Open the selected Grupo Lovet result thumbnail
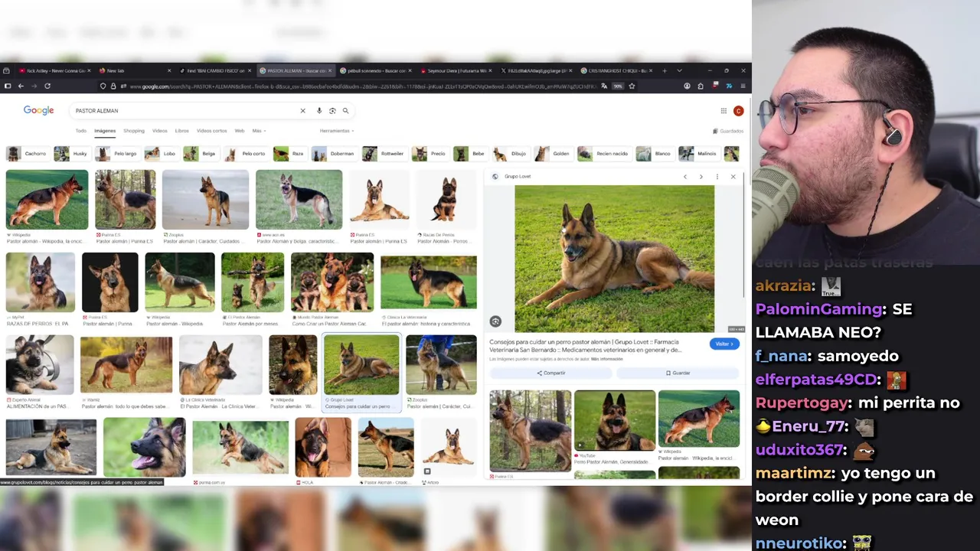The image size is (980, 551). tap(361, 365)
